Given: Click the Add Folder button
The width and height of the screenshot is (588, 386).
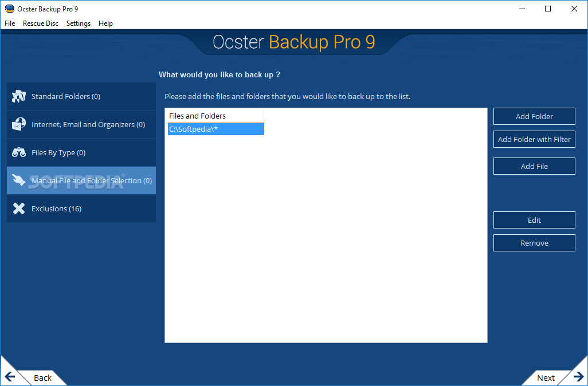Looking at the screenshot, I should [x=534, y=116].
